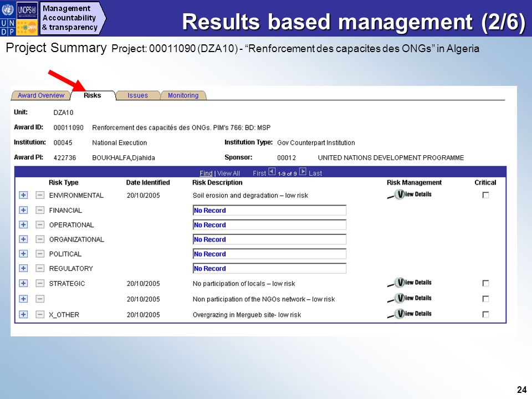Screen dimensions: 532x399
Task: Click View All in risk grid header
Action: (228, 173)
